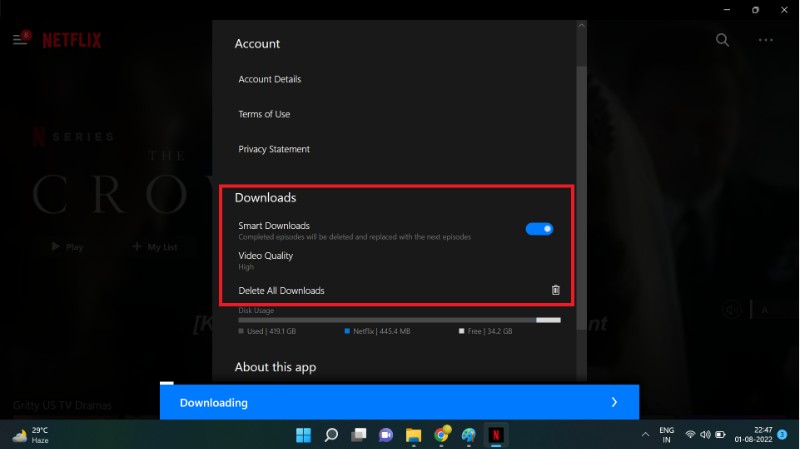Image resolution: width=800 pixels, height=449 pixels.
Task: Click the Free 34.2 GB legend
Action: [x=485, y=331]
